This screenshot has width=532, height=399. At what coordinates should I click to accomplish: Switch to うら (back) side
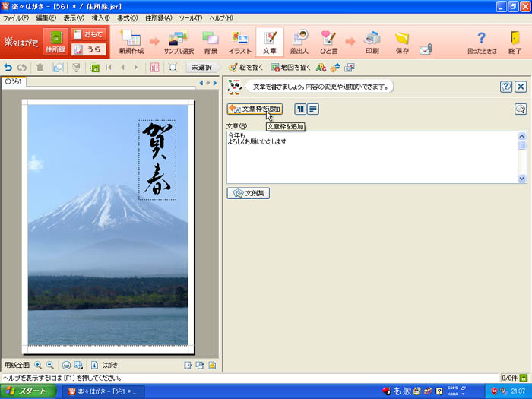[x=88, y=49]
